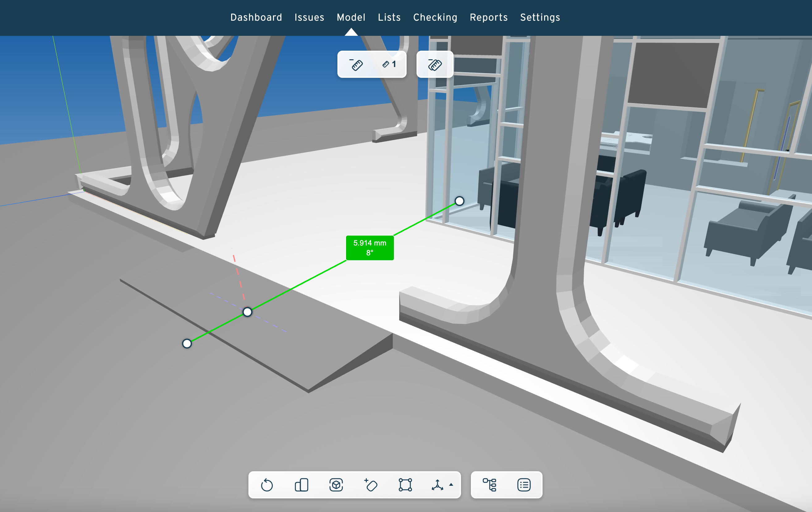Click the measurement count ruler showing 1
Screen dimensions: 812x512
click(x=389, y=64)
